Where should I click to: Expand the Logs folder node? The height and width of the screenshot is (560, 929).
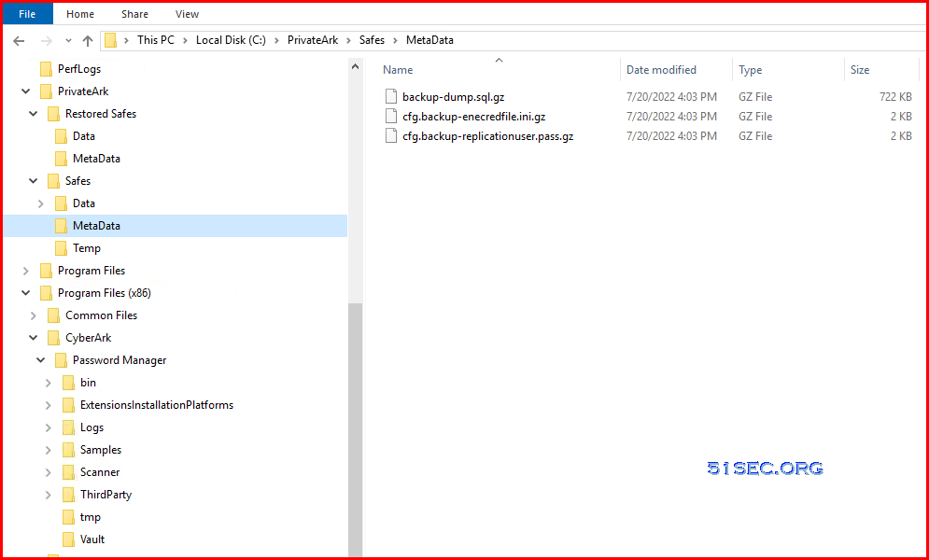(x=49, y=427)
